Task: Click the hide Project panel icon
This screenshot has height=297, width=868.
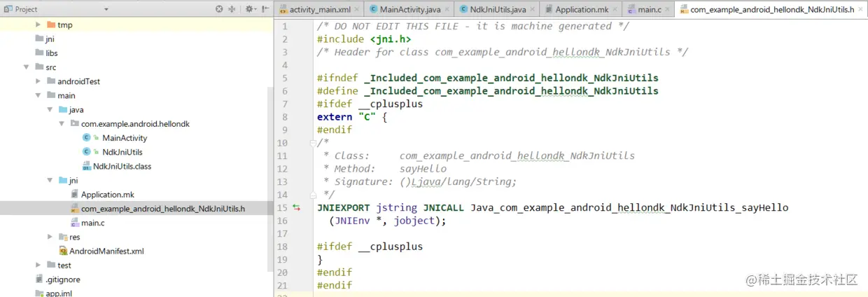Action: click(265, 9)
